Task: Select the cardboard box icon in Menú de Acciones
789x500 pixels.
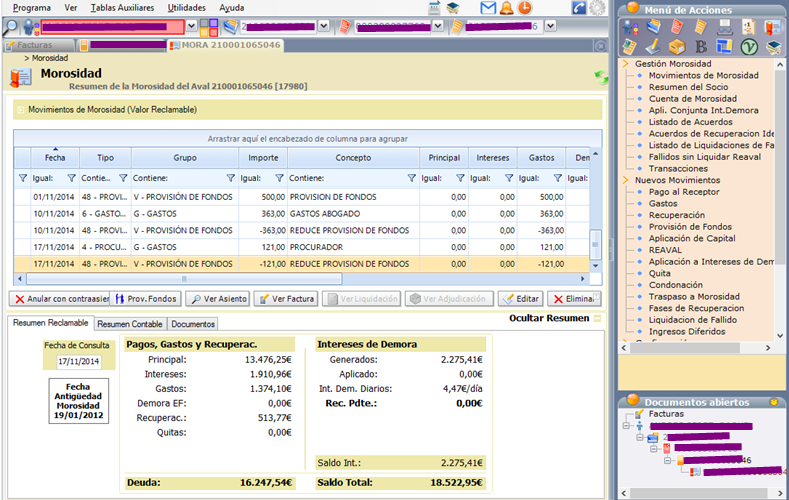Action: pyautogui.click(x=676, y=47)
